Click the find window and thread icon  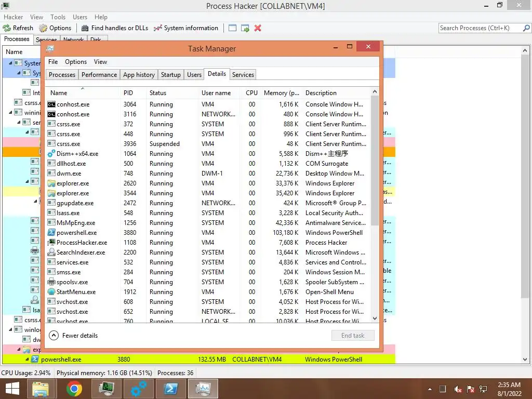tap(245, 28)
